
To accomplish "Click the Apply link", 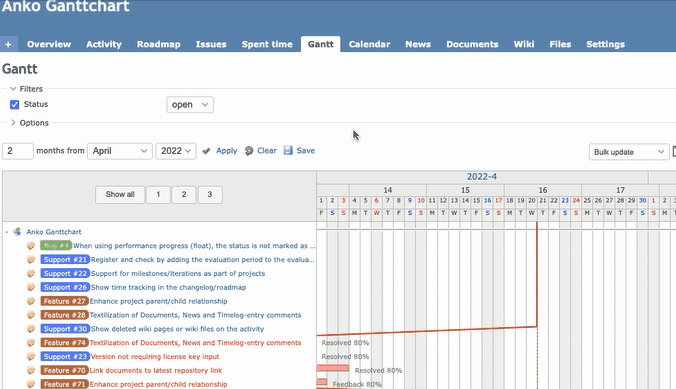I will point(226,151).
